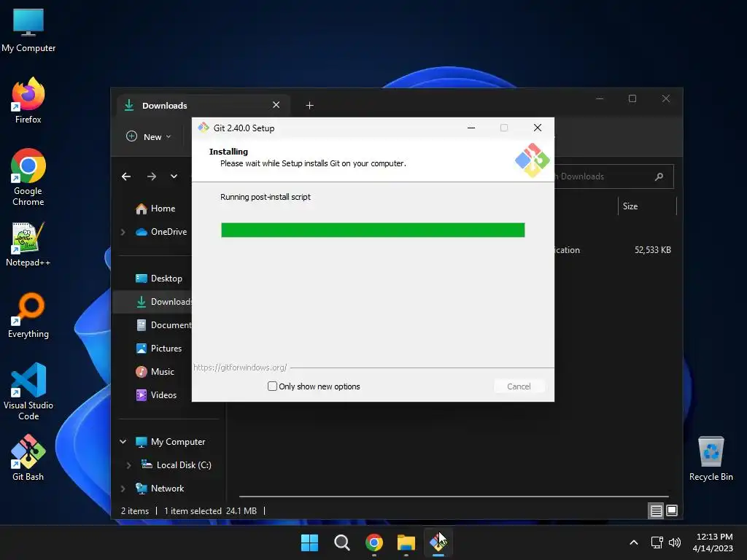Viewport: 747px width, 560px height.
Task: Go back in File Explorer
Action: tap(126, 176)
